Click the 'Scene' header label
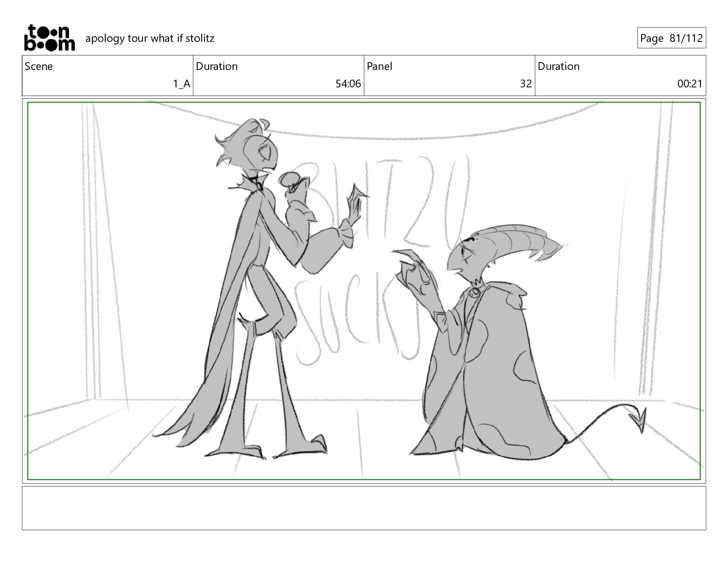Viewport: 728px width, 563px height. pyautogui.click(x=39, y=66)
